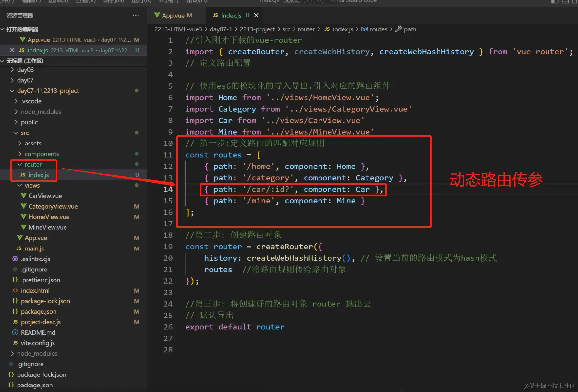Collapse the 无标题 (工作区) workspace section
Image resolution: width=578 pixels, height=392 pixels.
[x=2, y=61]
